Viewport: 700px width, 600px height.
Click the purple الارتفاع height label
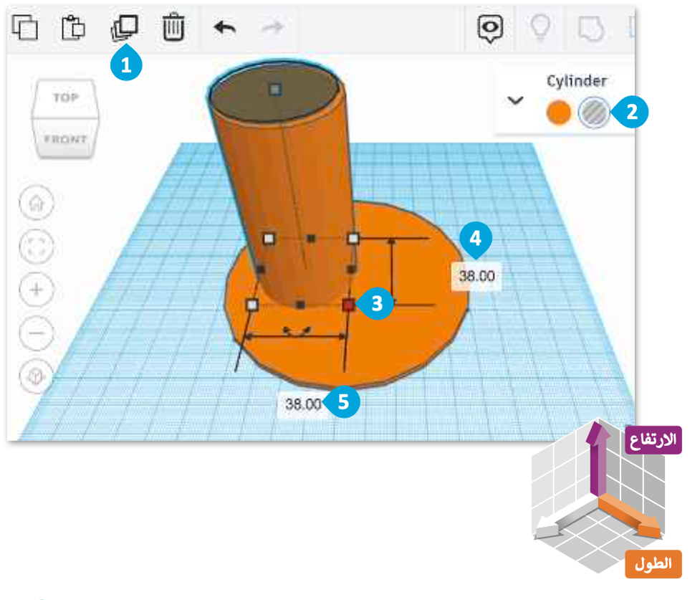(x=653, y=440)
